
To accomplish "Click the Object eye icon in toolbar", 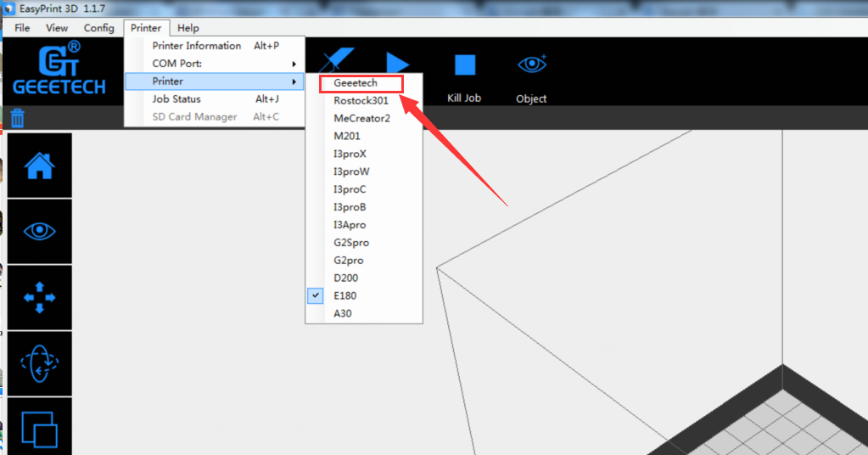I will click(x=531, y=65).
